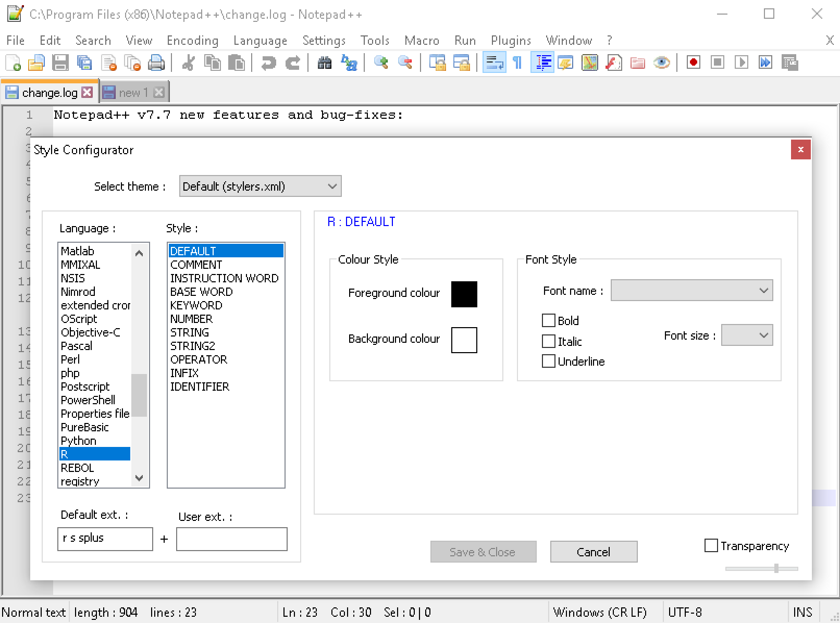Start recording a macro
The height and width of the screenshot is (623, 840).
click(x=693, y=63)
